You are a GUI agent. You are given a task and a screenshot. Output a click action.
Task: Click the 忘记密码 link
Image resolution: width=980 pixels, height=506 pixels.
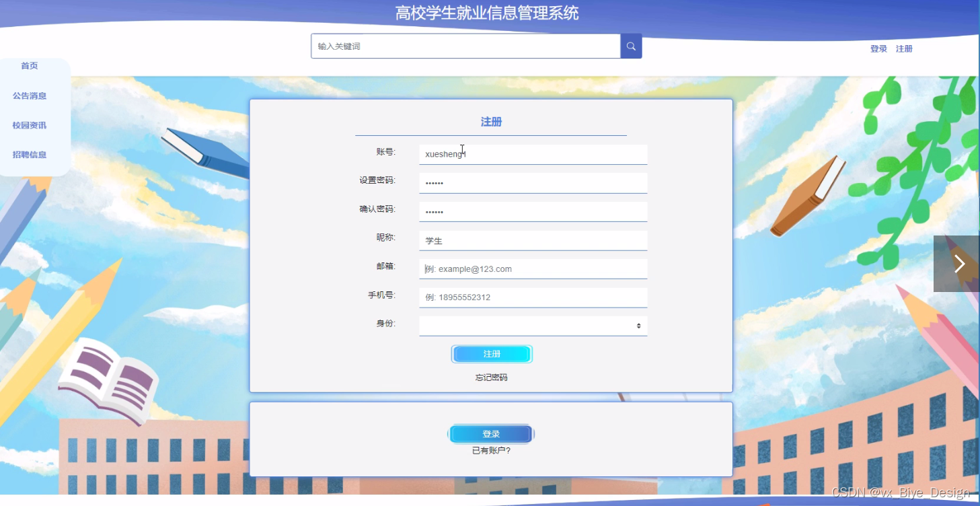pos(492,377)
